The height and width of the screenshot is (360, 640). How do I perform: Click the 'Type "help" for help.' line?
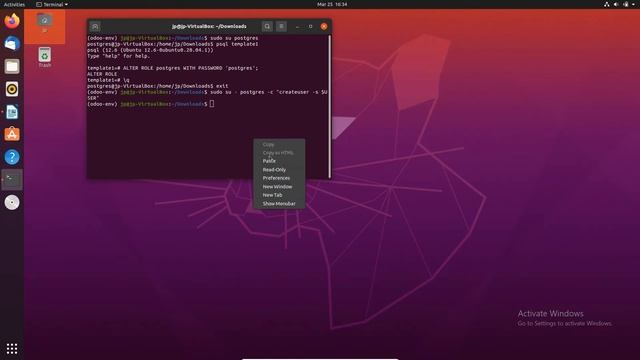(x=118, y=56)
